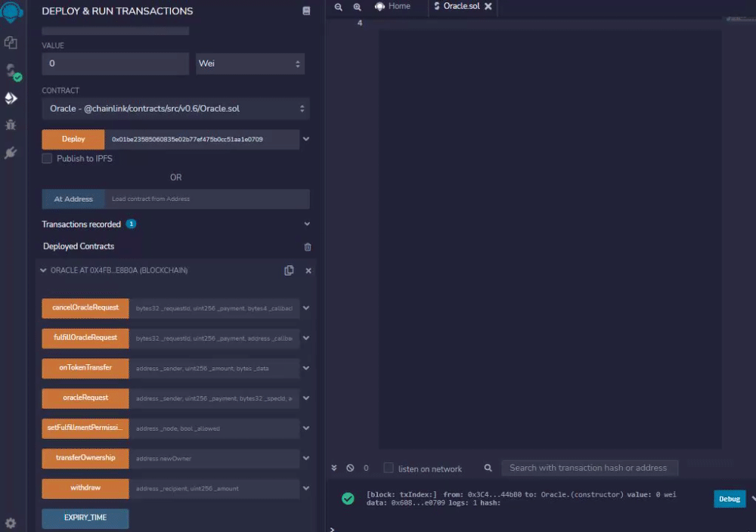Open the Plugin manager plug icon
Screen dimensions: 756x532
[11, 153]
